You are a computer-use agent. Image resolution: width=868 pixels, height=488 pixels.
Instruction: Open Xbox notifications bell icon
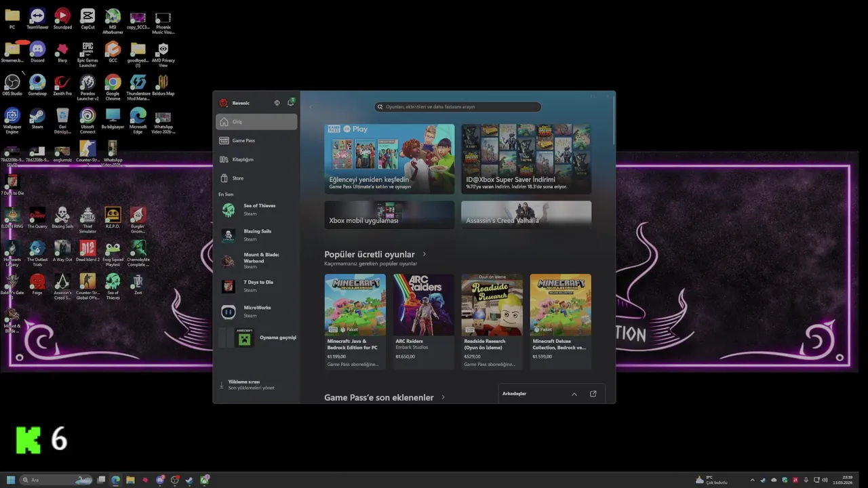point(291,102)
